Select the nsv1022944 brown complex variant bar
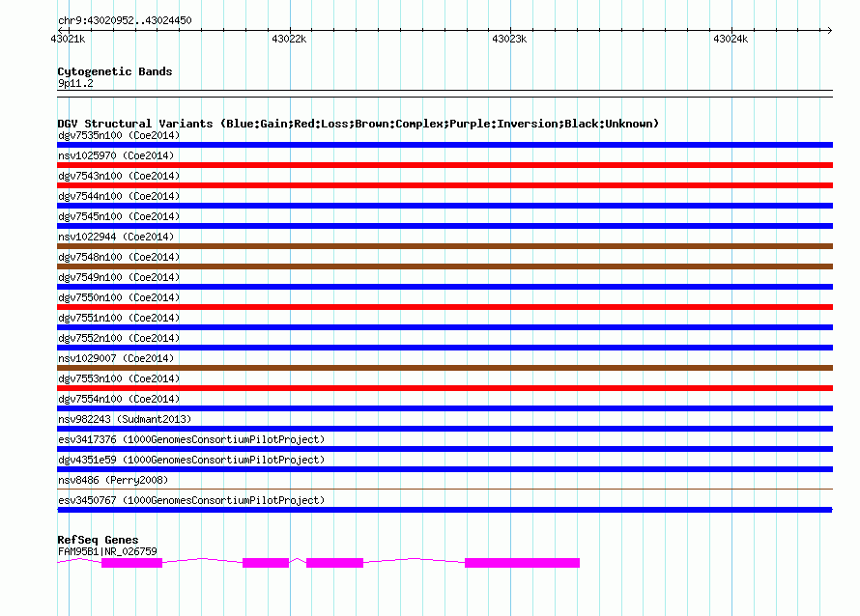 pos(444,246)
